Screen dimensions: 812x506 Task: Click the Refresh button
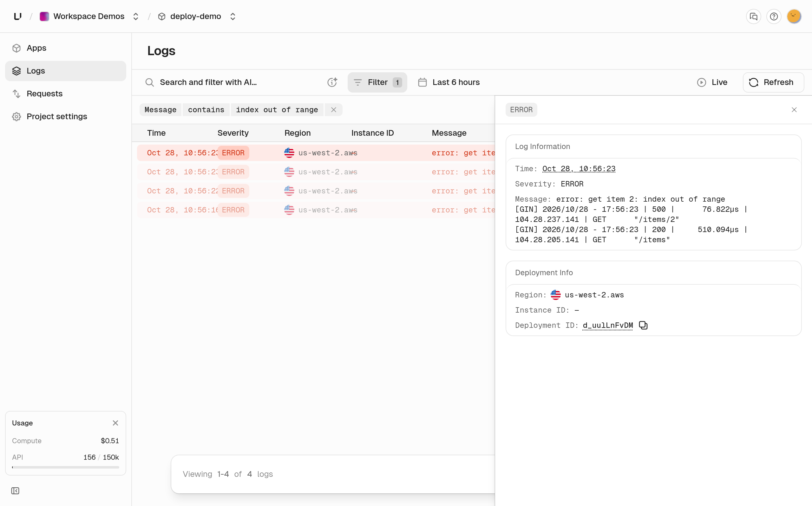[773, 82]
